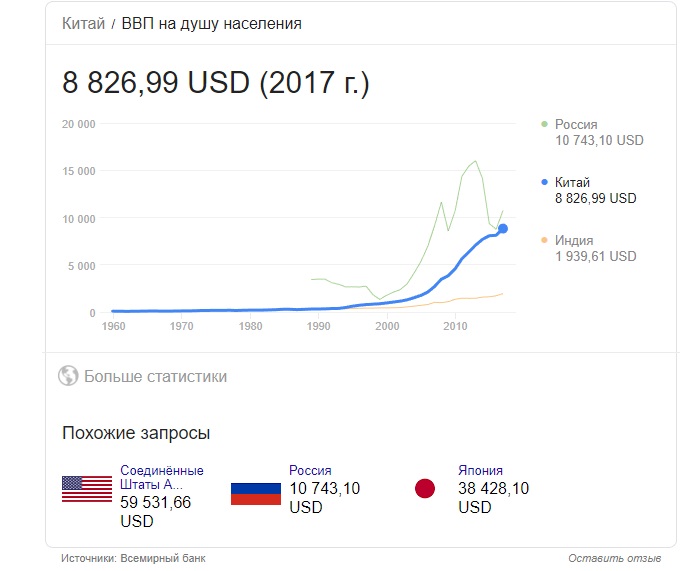Select the Россия legend label
The height and width of the screenshot is (571, 697).
pyautogui.click(x=576, y=124)
